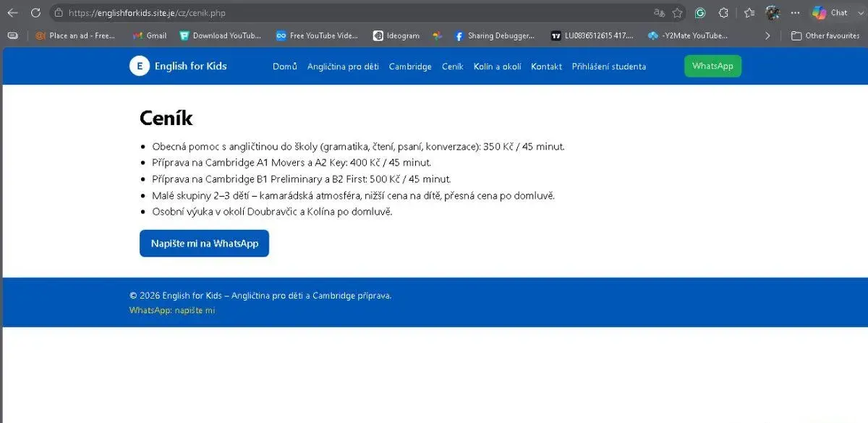Viewport: 868px width, 423px height.
Task: Open the Y2Mate YouTube bookmark
Action: pos(688,35)
